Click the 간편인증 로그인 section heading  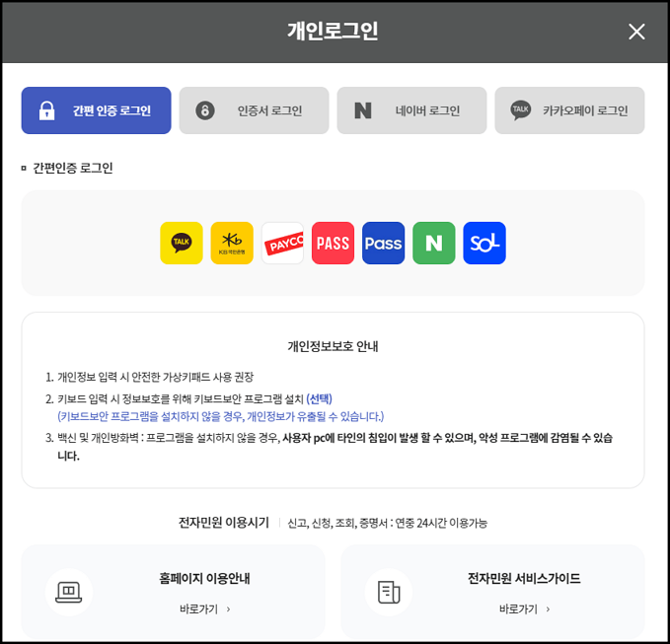coord(73,168)
